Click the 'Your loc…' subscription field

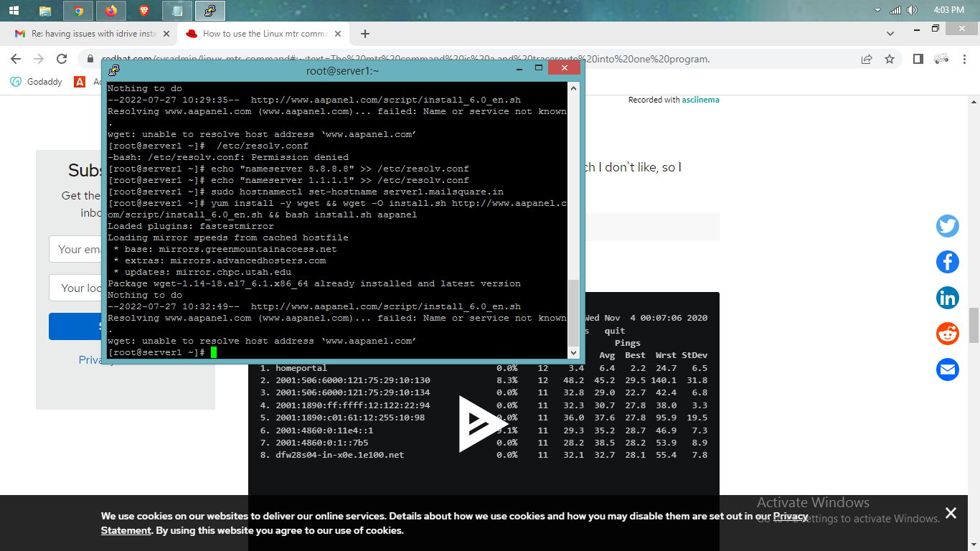click(75, 288)
